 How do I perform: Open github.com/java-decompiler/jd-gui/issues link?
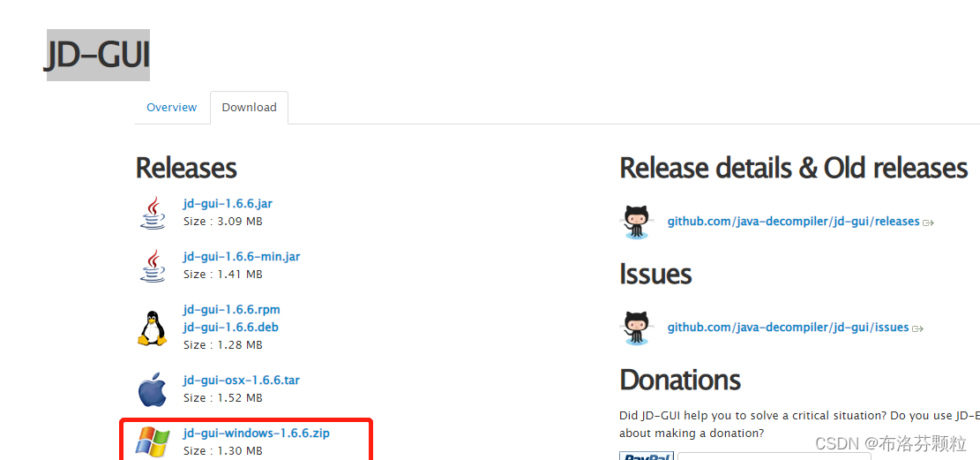788,328
